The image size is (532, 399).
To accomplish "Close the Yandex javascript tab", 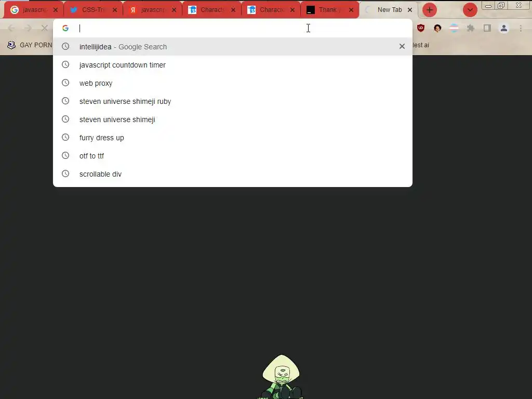I will 174,10.
